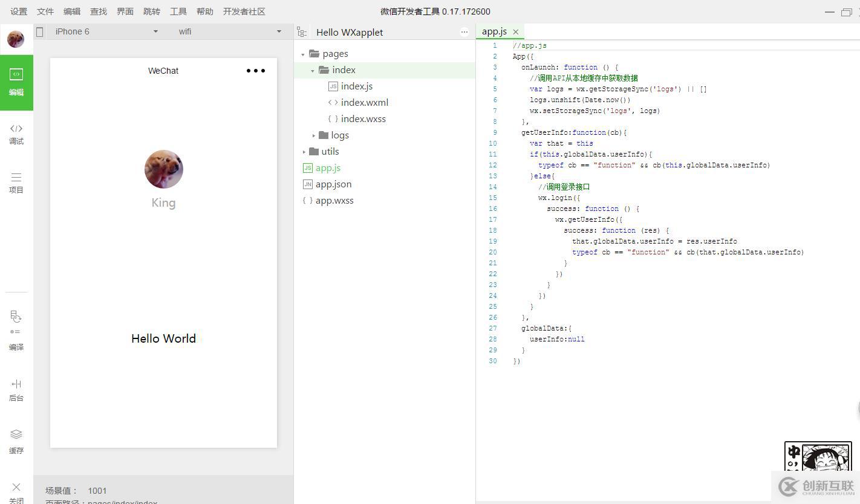Click line number 9 in the editor gutter

(x=495, y=132)
